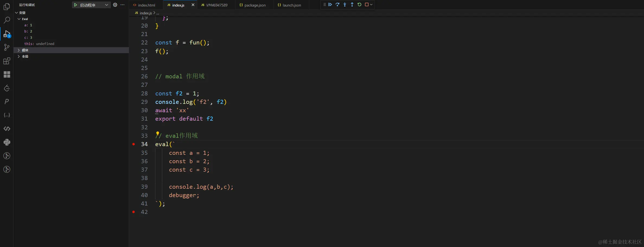Viewport: 644px width, 247px height.
Task: Stop the debug session
Action: (367, 5)
